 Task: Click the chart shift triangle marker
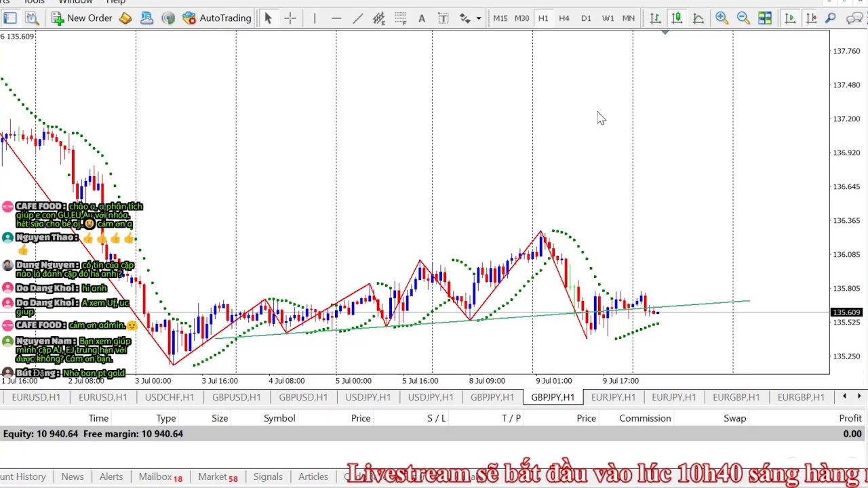click(x=665, y=33)
